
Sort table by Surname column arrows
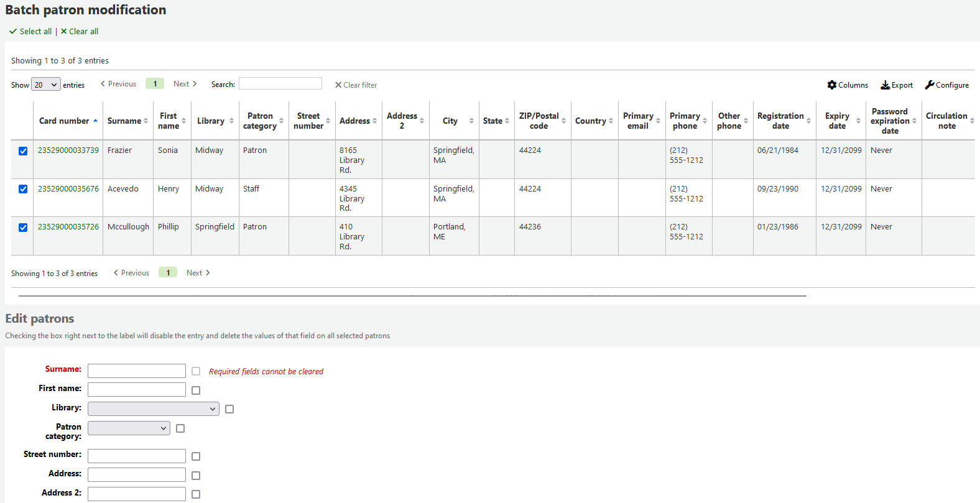[146, 121]
